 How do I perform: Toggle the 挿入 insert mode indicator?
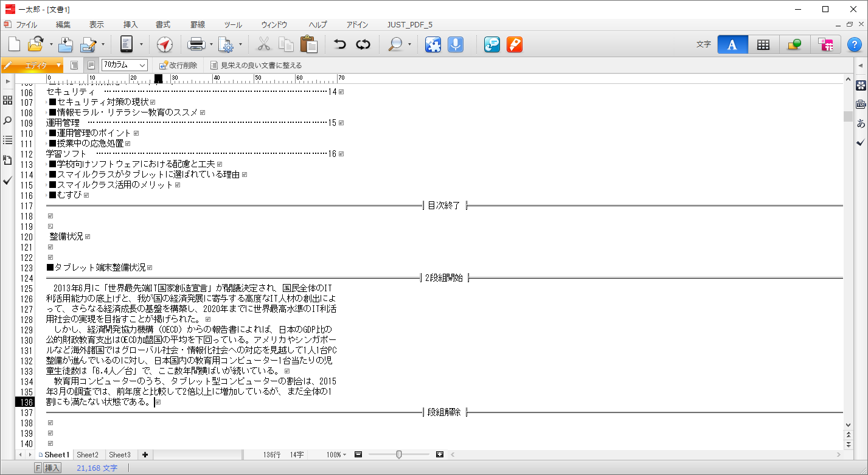click(52, 468)
